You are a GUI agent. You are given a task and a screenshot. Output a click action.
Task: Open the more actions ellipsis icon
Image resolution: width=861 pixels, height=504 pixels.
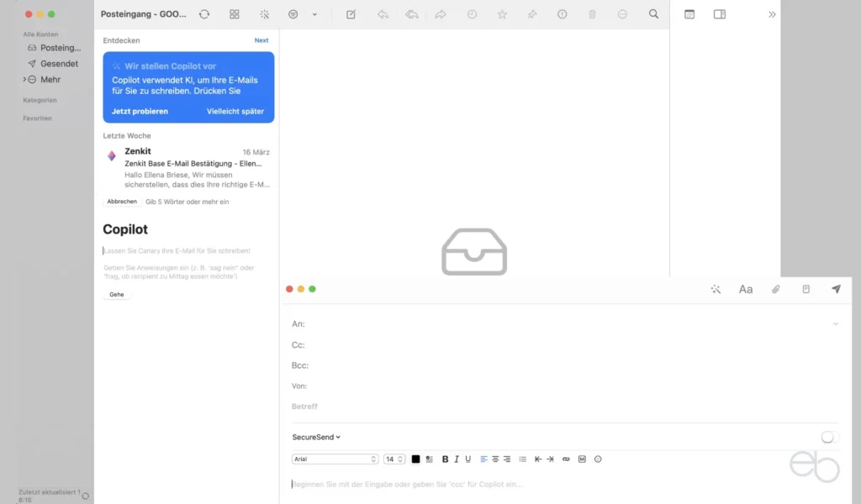pos(623,14)
